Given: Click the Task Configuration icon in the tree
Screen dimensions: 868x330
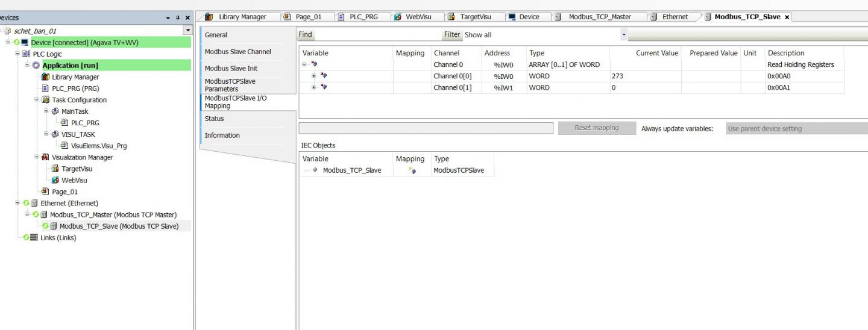Looking at the screenshot, I should click(45, 100).
